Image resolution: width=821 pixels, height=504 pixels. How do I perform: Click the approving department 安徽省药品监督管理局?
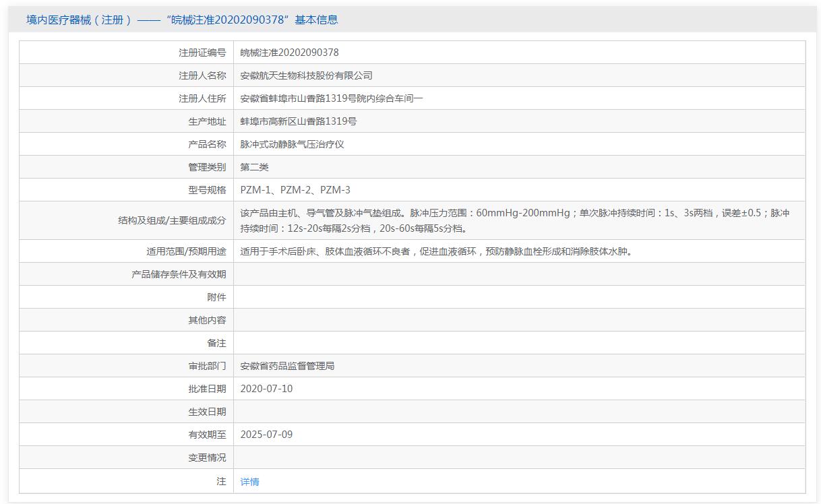[x=287, y=366]
